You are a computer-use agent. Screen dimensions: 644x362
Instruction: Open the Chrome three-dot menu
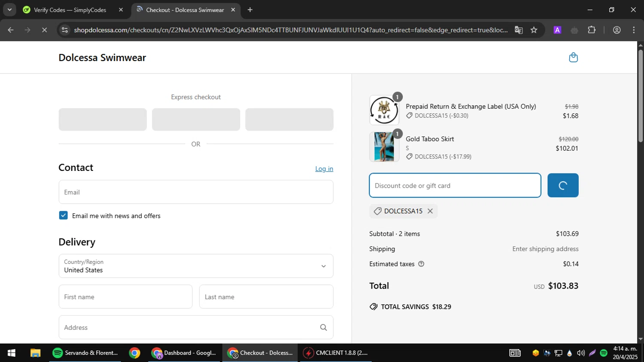(634, 30)
